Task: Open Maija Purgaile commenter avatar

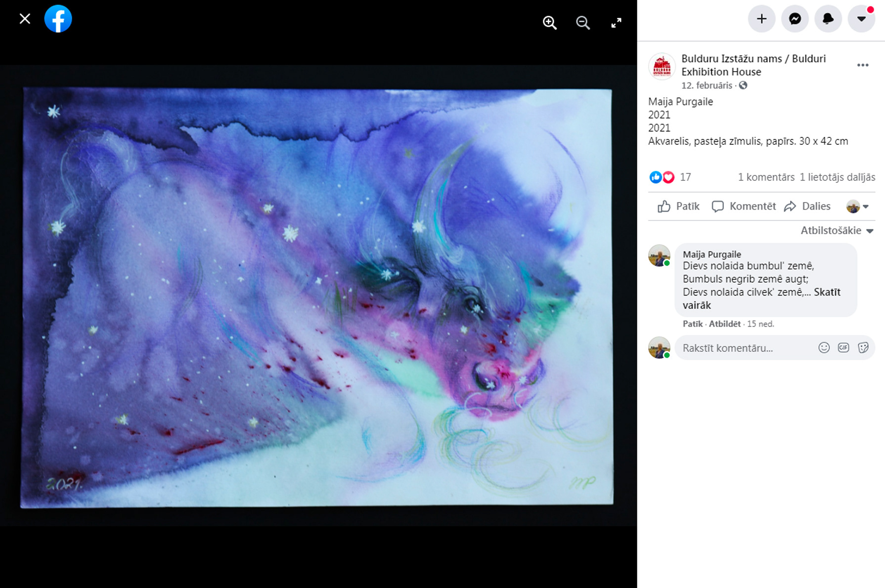Action: 659,255
